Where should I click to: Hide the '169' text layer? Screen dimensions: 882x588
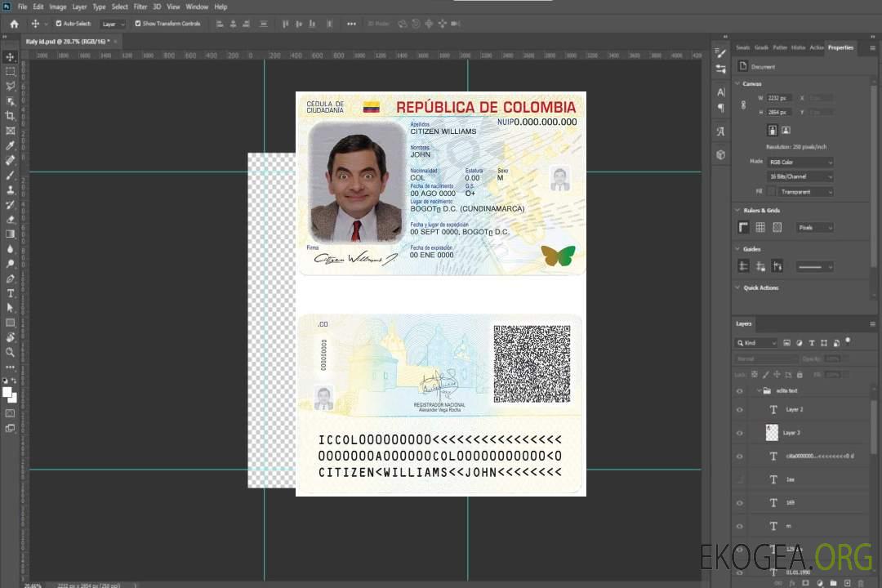click(740, 503)
